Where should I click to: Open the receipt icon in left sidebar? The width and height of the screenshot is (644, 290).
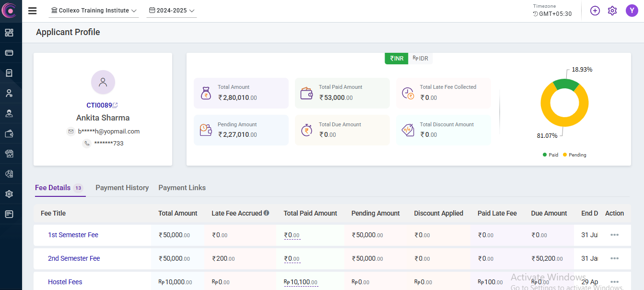point(9,73)
